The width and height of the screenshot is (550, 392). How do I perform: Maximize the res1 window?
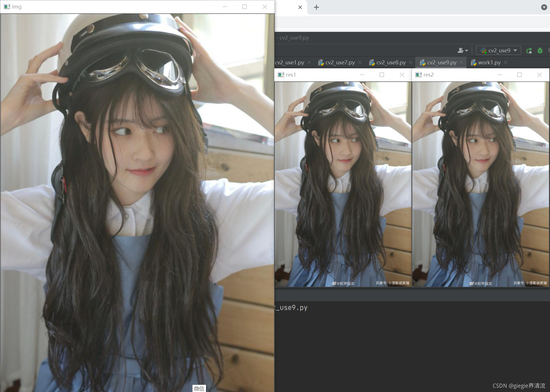(x=382, y=75)
